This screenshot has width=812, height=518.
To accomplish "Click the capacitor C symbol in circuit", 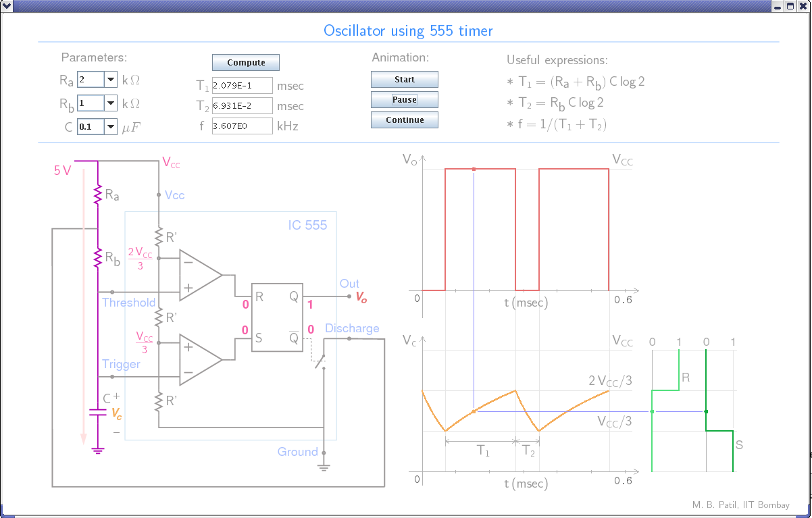I will 98,412.
